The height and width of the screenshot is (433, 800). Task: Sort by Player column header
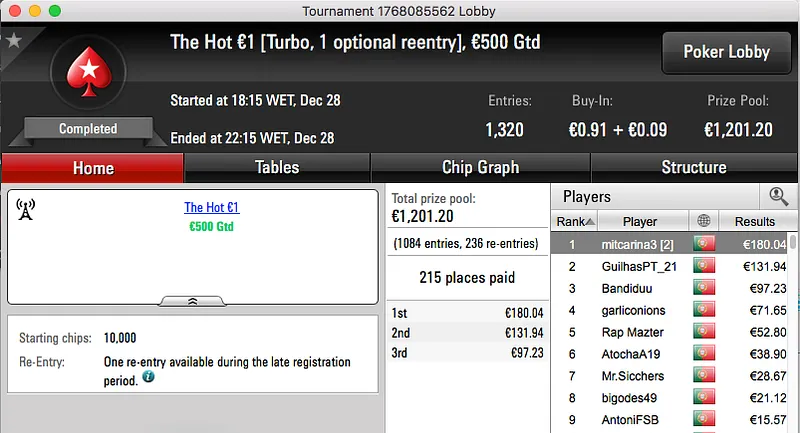(640, 221)
